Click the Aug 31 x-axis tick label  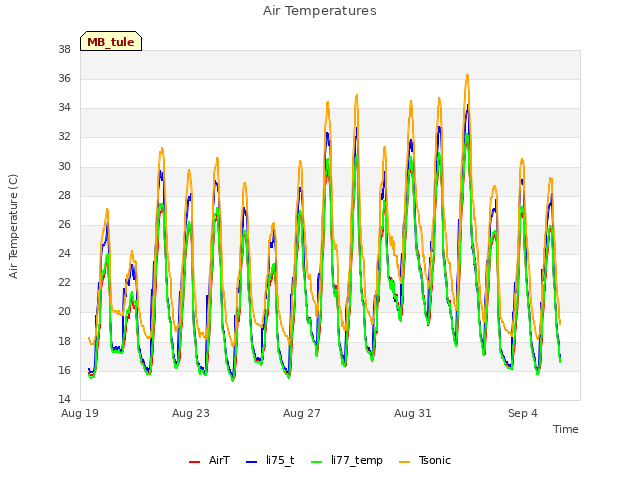click(413, 413)
